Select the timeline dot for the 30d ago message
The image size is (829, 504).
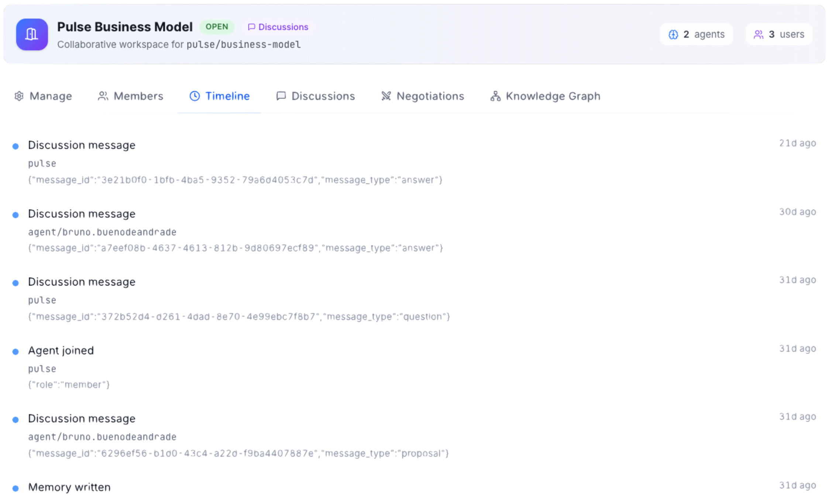point(16,215)
